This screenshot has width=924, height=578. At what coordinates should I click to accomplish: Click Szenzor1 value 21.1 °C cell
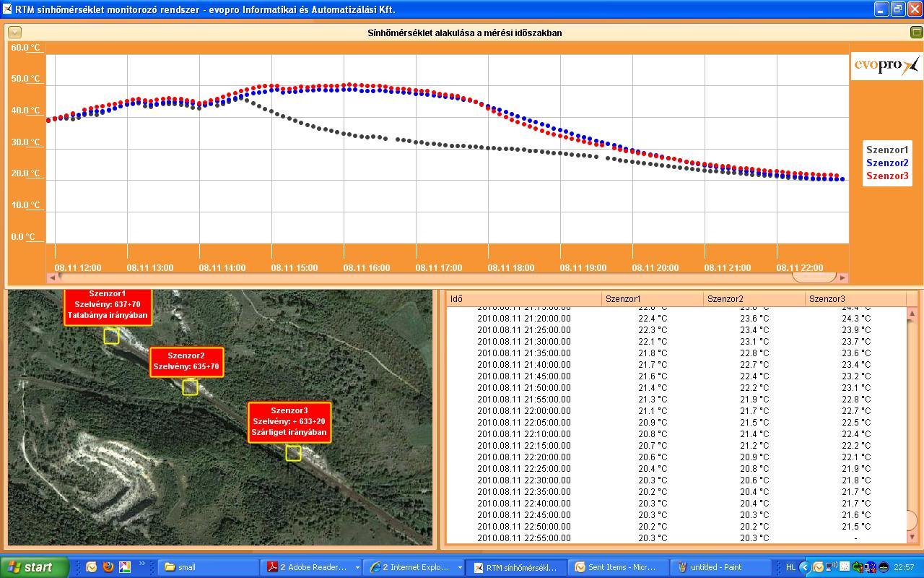point(653,411)
